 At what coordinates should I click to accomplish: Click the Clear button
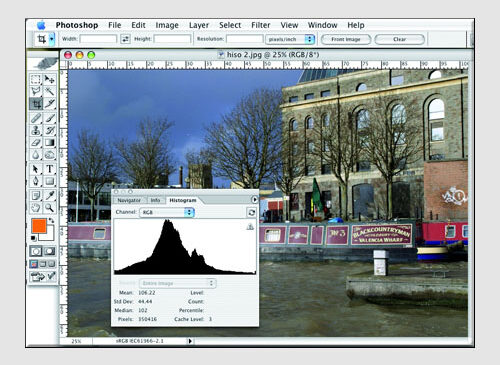point(399,39)
